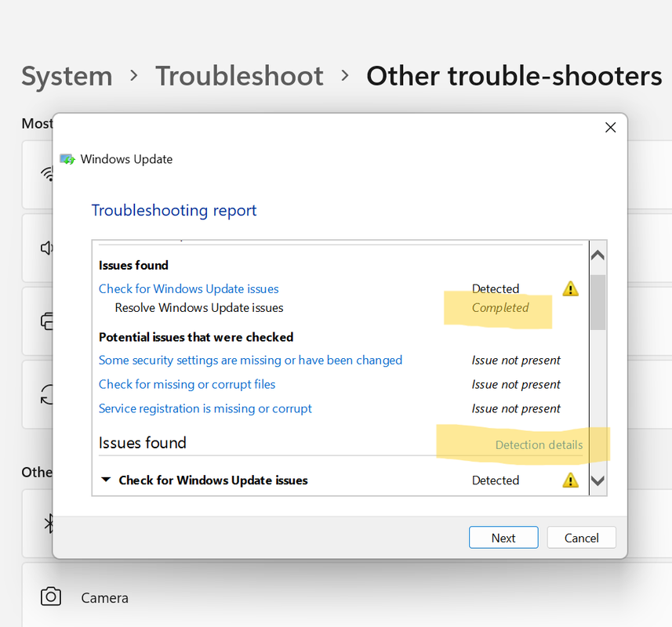Viewport: 672px width, 627px height.
Task: Click the large Issues found section header
Action: coord(142,442)
